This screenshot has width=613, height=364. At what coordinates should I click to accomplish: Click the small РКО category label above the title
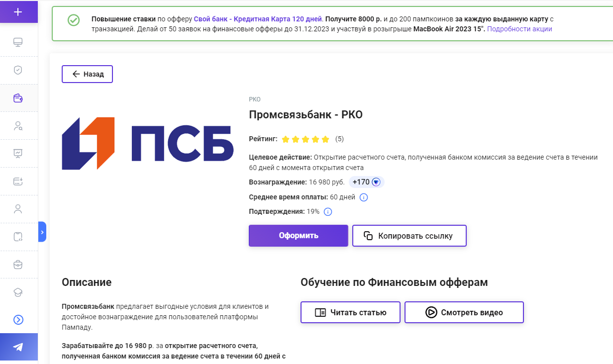(255, 99)
